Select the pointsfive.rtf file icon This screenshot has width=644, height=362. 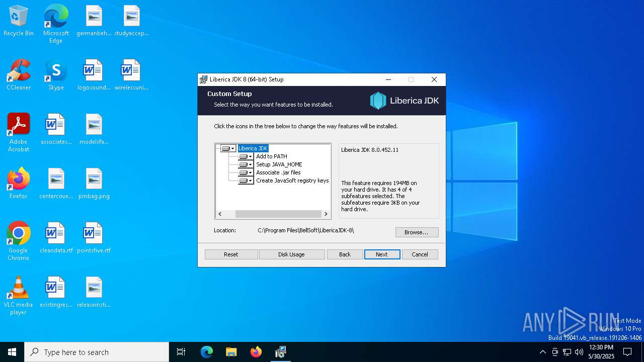(x=94, y=238)
